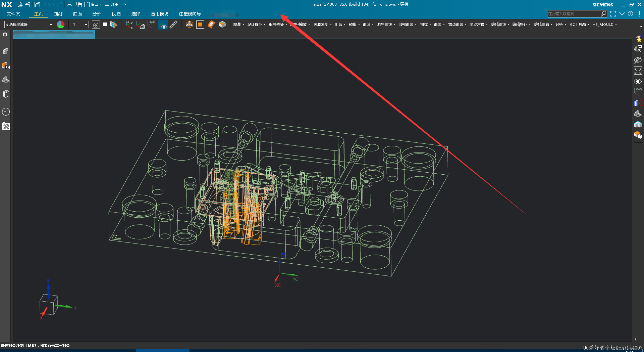Viewport: 644px width, 352px height.
Task: Switch to the 应用模块 tab
Action: tap(159, 14)
